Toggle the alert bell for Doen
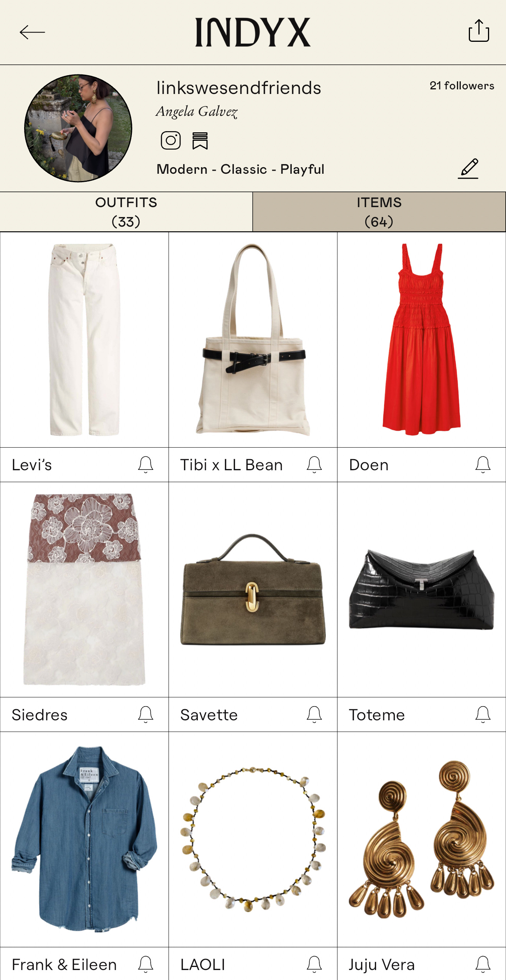The image size is (506, 980). (483, 464)
